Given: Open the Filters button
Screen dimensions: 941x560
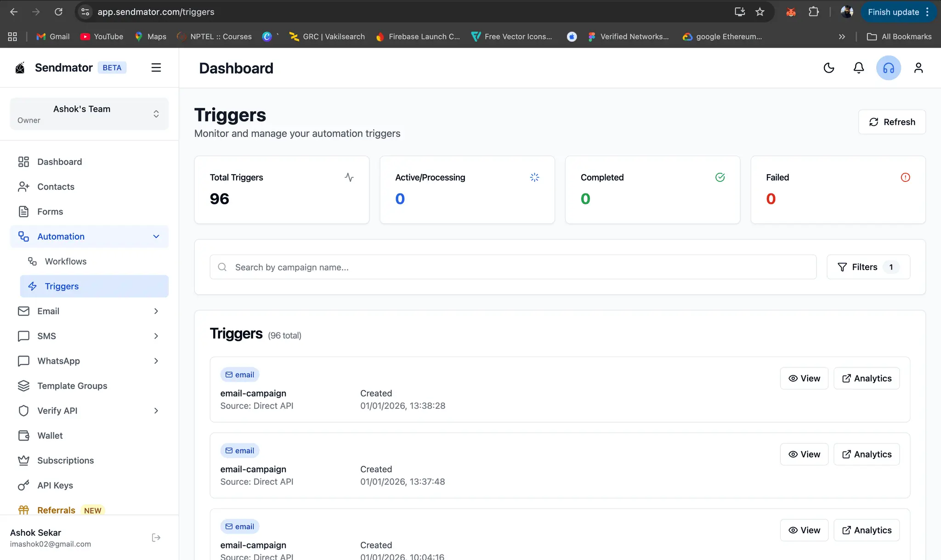Looking at the screenshot, I should pos(868,267).
